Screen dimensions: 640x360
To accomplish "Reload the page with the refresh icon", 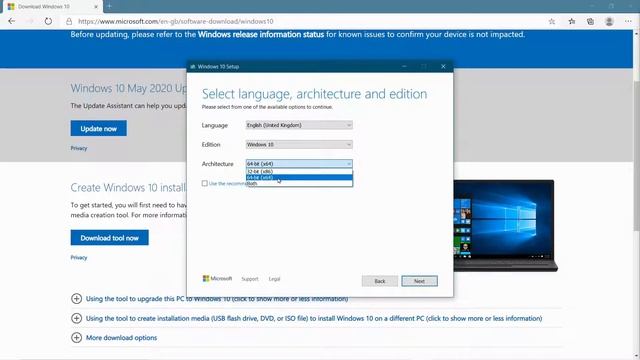I will [48, 21].
